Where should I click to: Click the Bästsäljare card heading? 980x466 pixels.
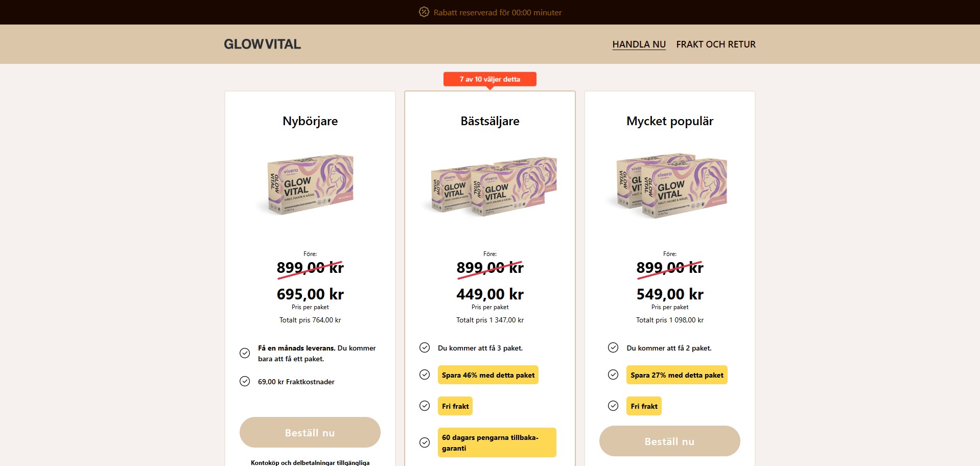point(489,121)
